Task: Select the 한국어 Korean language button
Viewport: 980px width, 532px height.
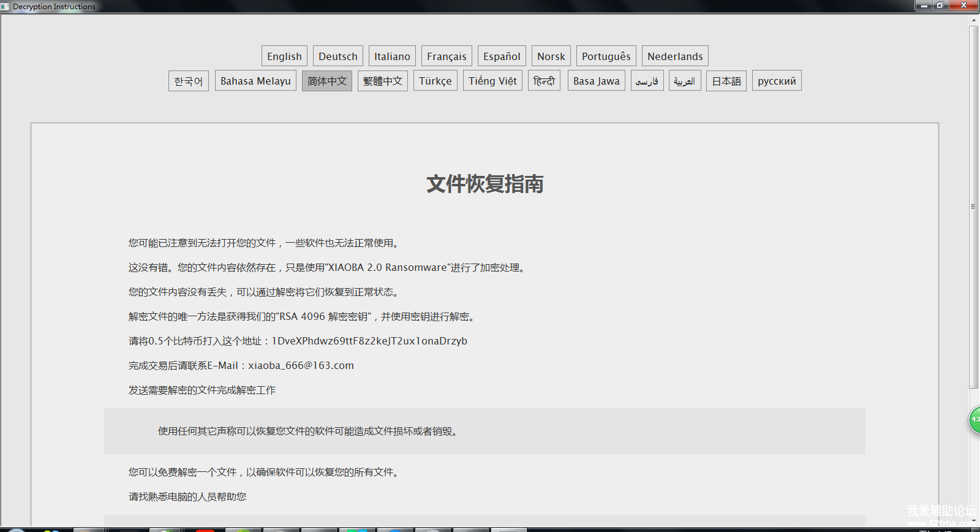Action: (x=189, y=81)
